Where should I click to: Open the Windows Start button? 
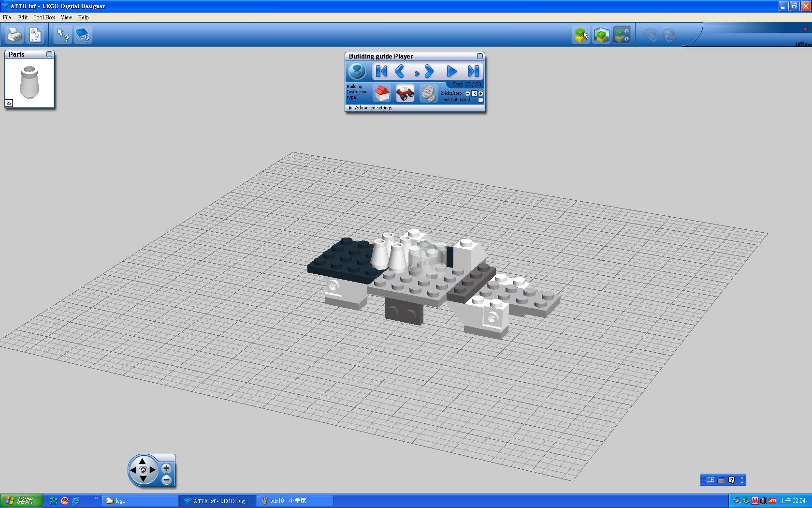coord(22,501)
